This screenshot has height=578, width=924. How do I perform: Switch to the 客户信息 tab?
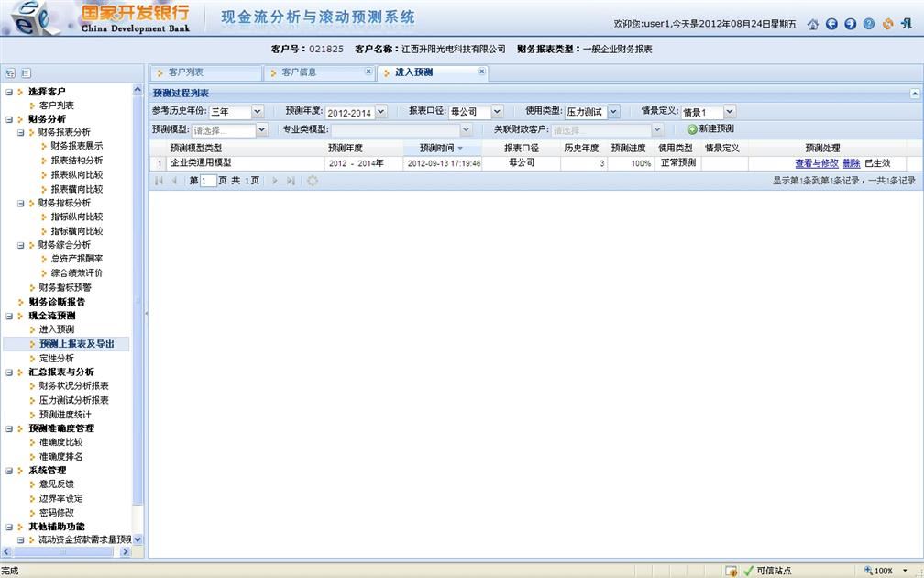point(319,72)
